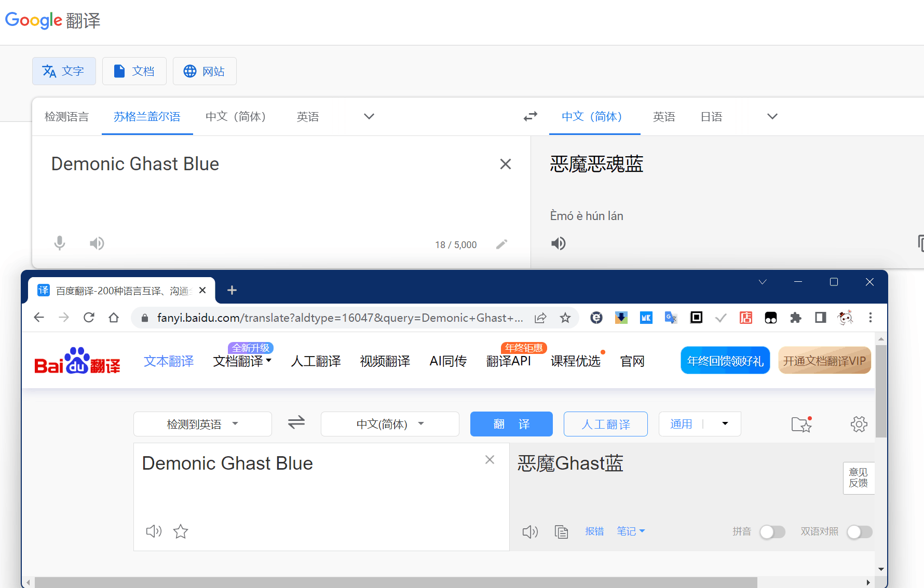Play Baidu source text audio

pyautogui.click(x=154, y=531)
